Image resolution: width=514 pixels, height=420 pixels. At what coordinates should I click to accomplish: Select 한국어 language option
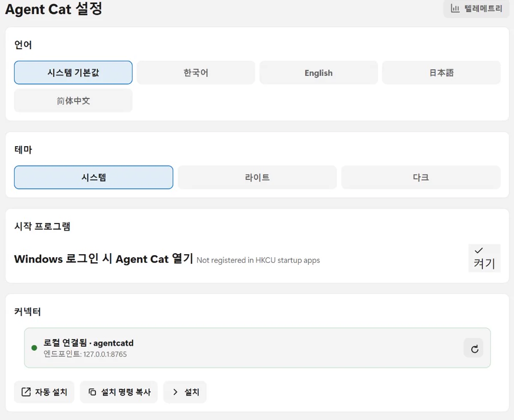(196, 72)
